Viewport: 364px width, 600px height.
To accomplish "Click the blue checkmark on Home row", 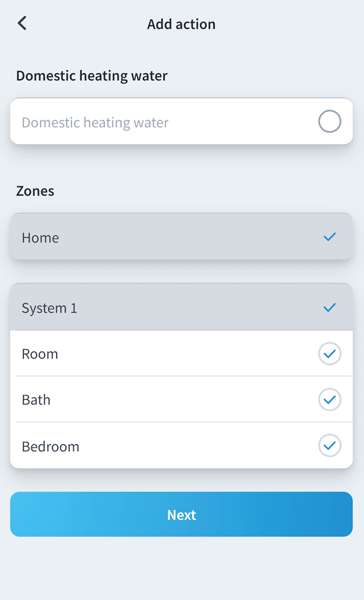I will click(329, 237).
